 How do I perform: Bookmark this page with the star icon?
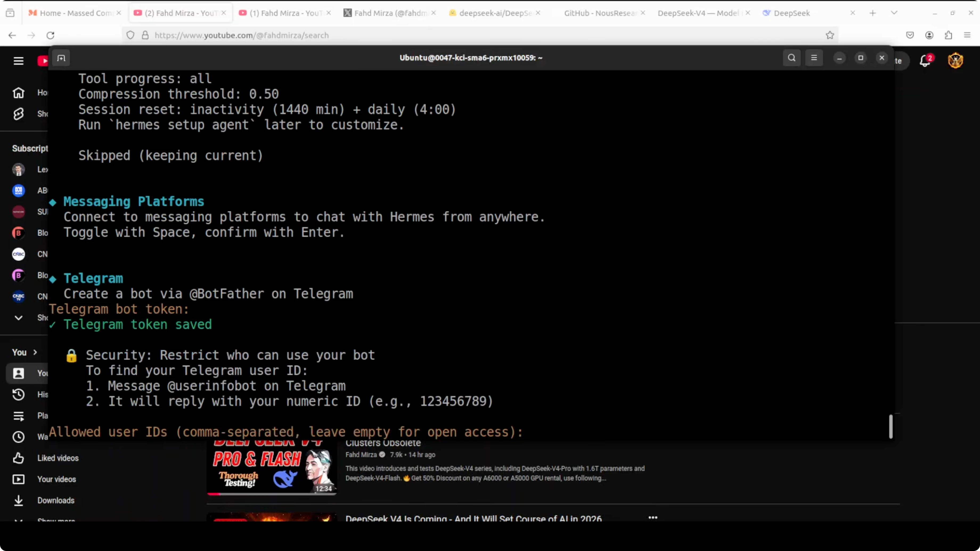(x=830, y=35)
